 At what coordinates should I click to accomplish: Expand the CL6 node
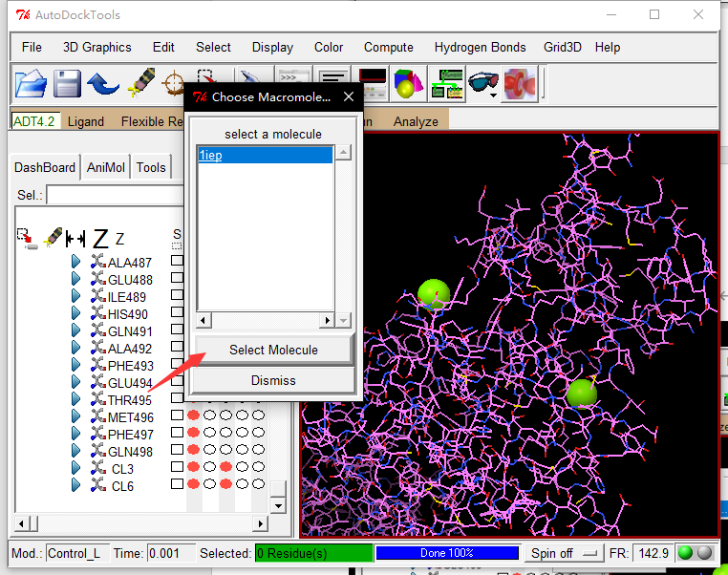pyautogui.click(x=76, y=484)
